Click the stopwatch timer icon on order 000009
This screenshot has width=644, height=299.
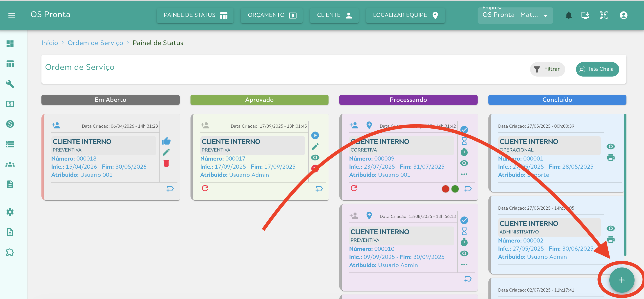464,152
